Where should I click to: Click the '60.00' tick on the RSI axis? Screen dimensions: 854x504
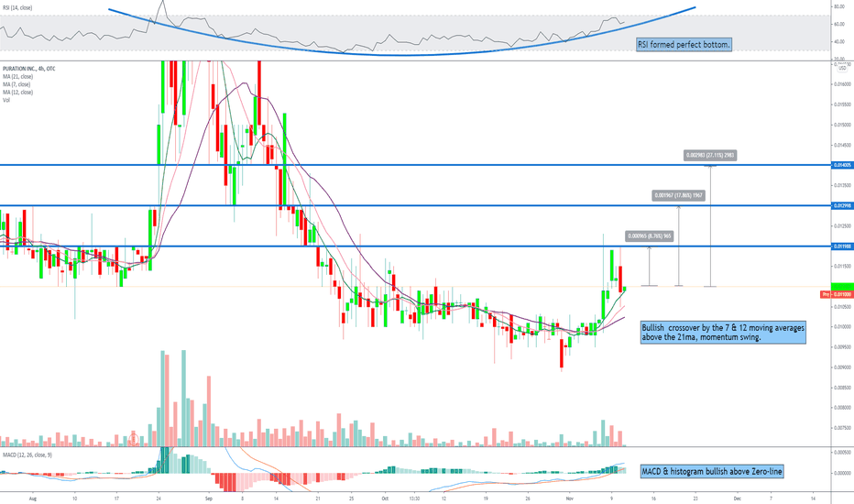pyautogui.click(x=839, y=24)
